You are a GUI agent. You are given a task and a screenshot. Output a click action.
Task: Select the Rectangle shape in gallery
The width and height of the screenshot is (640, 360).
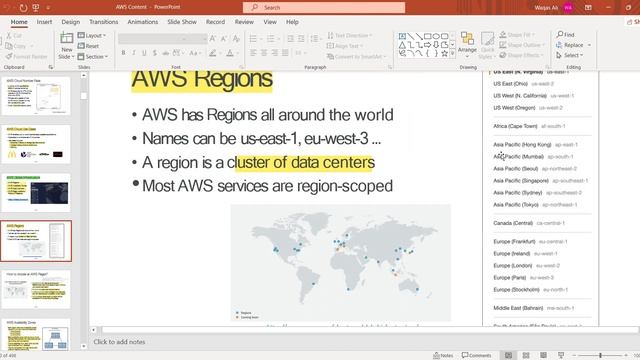[x=427, y=36]
